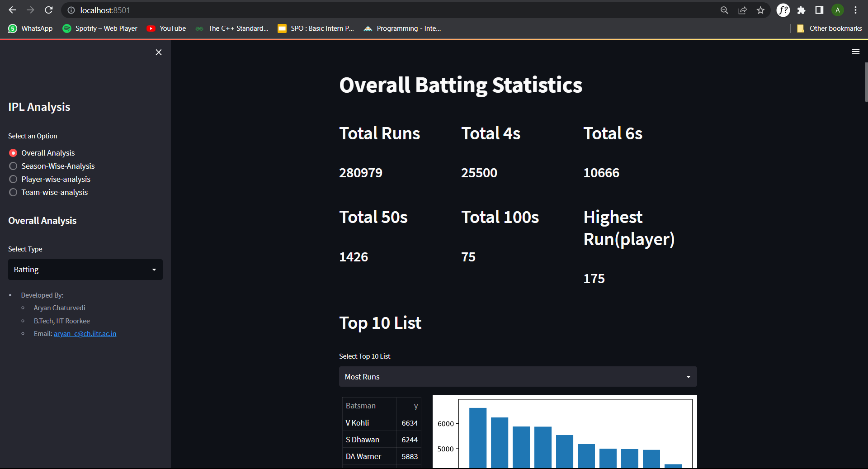Open the YouTube bookmark

pos(166,28)
